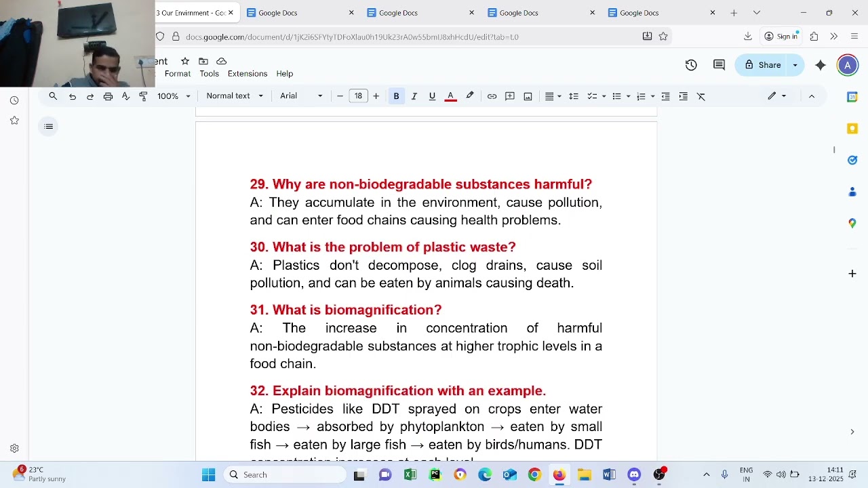Screen dimensions: 868x488
Task: Show all comments panel
Action: (719, 65)
